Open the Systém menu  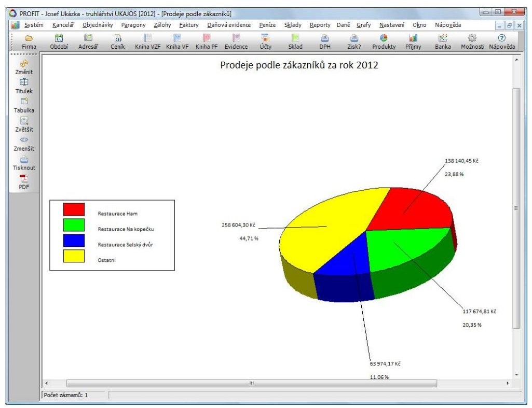tap(34, 25)
